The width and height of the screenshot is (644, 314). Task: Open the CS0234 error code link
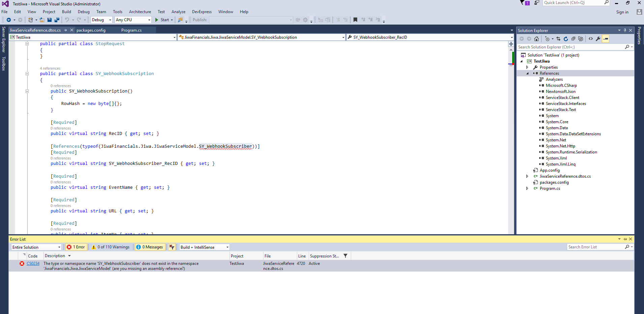(33, 264)
